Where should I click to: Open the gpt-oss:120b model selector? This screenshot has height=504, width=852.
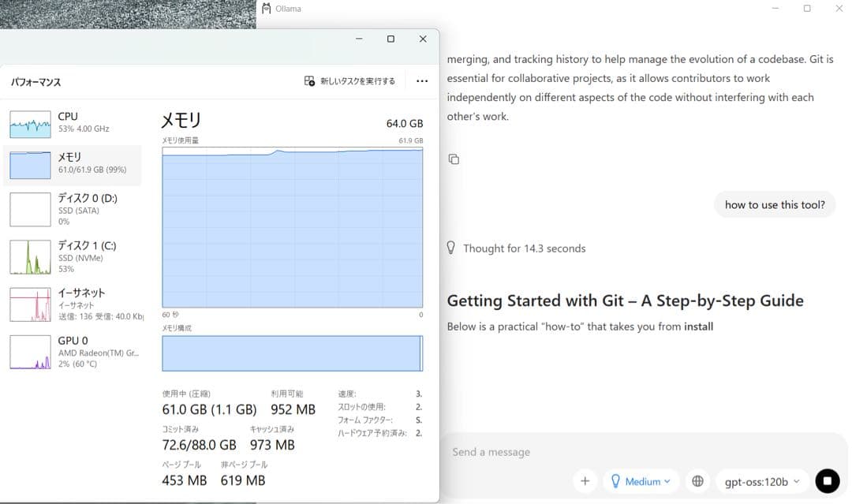(x=761, y=480)
